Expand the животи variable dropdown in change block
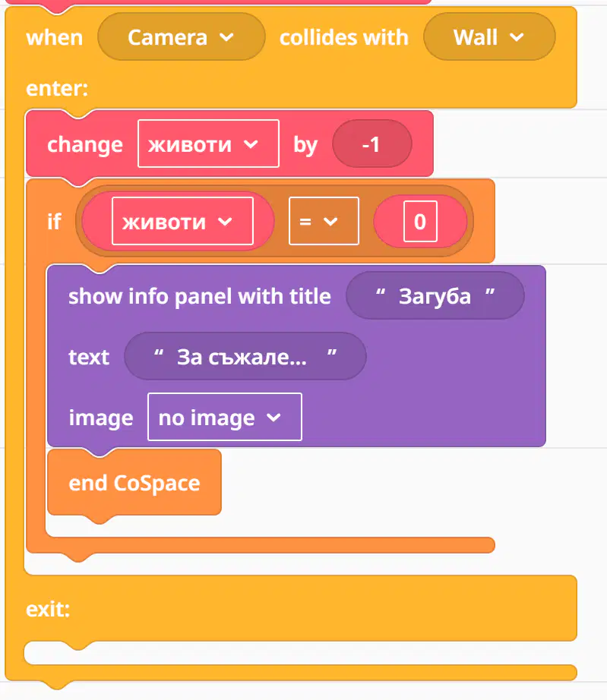The image size is (607, 700). [x=209, y=143]
